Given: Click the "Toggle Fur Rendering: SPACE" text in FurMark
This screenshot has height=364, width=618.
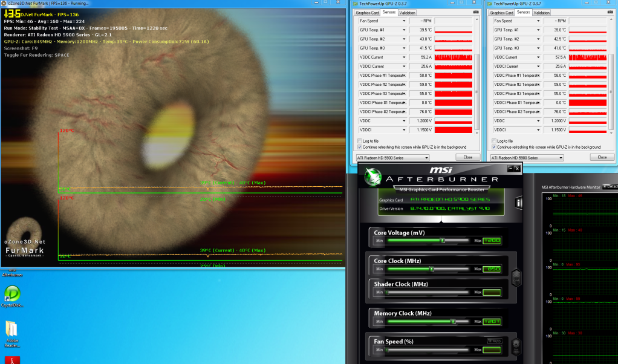Looking at the screenshot, I should 36,55.
